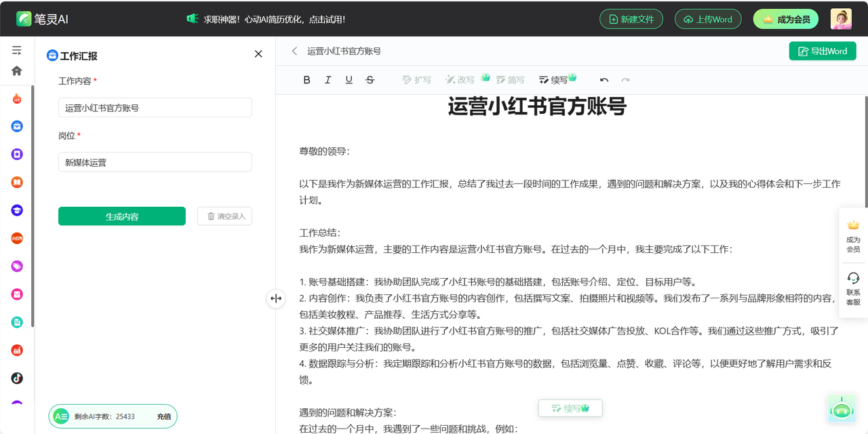Screen dimensions: 868x434
Task: Click the floating 续写 button at bottom
Action: 570,408
